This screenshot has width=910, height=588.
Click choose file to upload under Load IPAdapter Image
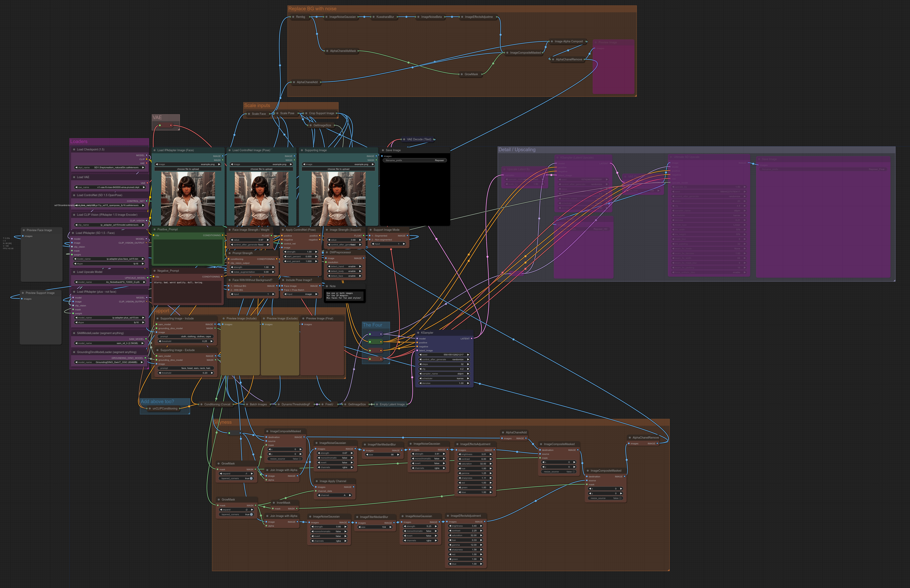tap(188, 169)
